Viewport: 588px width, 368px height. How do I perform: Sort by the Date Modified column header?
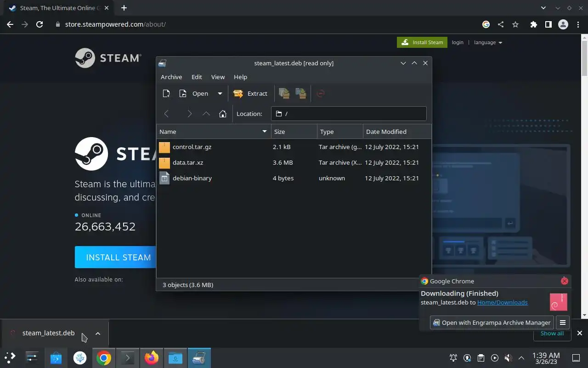tap(397, 132)
